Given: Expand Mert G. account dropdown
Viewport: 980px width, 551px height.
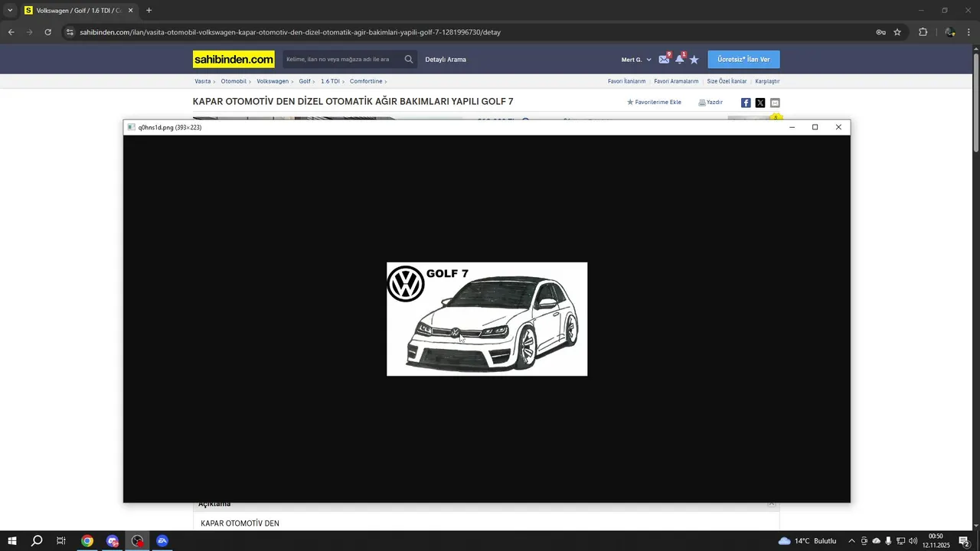Looking at the screenshot, I should click(636, 59).
